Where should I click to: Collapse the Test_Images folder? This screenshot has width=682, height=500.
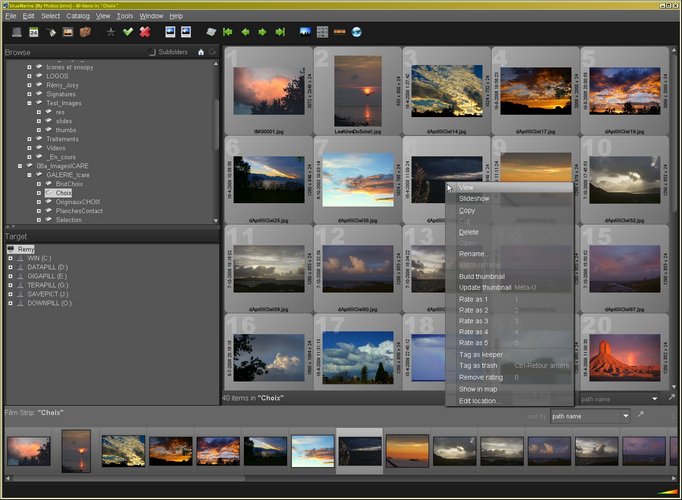pos(29,103)
